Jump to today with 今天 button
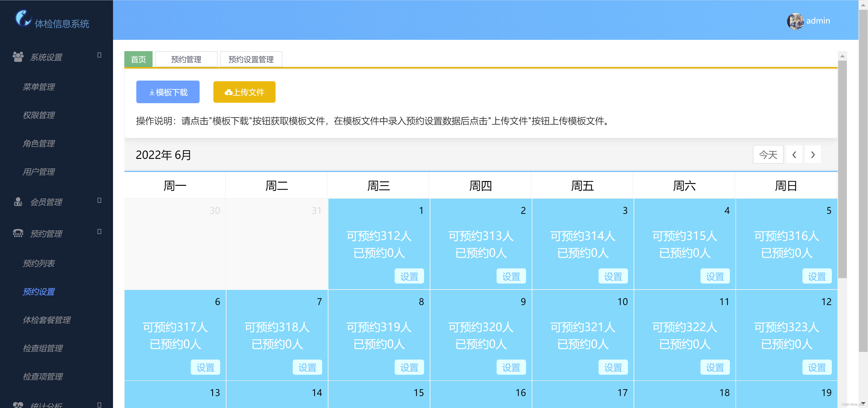Screen dimensions: 868x408 click(768, 155)
